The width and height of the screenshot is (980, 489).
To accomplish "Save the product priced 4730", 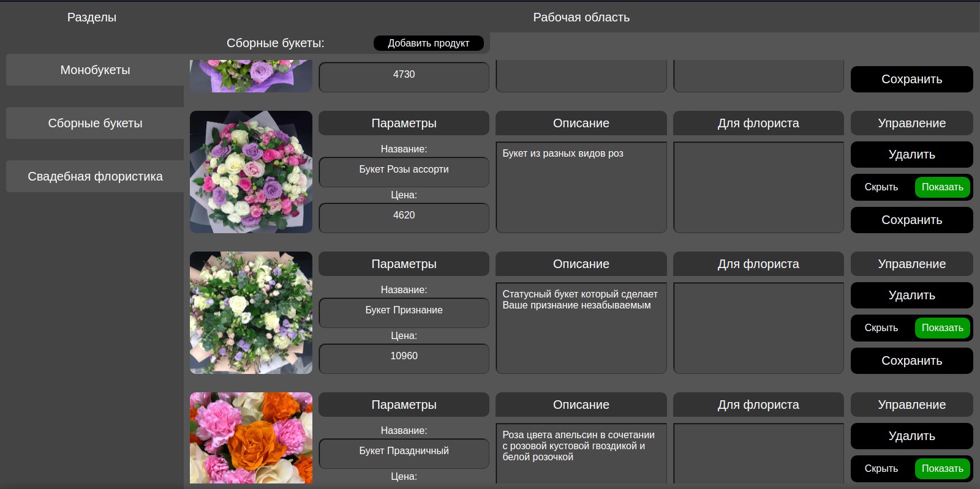I will 912,79.
